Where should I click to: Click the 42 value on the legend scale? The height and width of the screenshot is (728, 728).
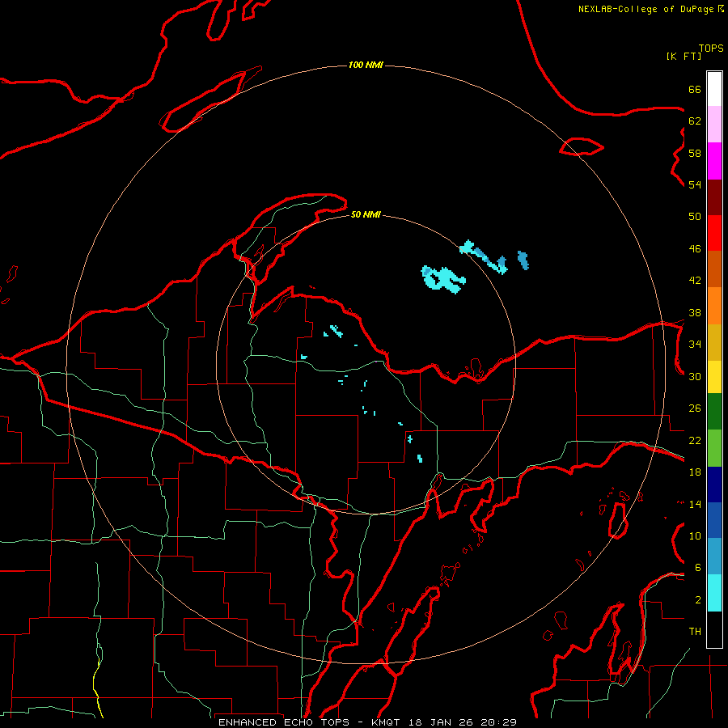click(x=695, y=280)
